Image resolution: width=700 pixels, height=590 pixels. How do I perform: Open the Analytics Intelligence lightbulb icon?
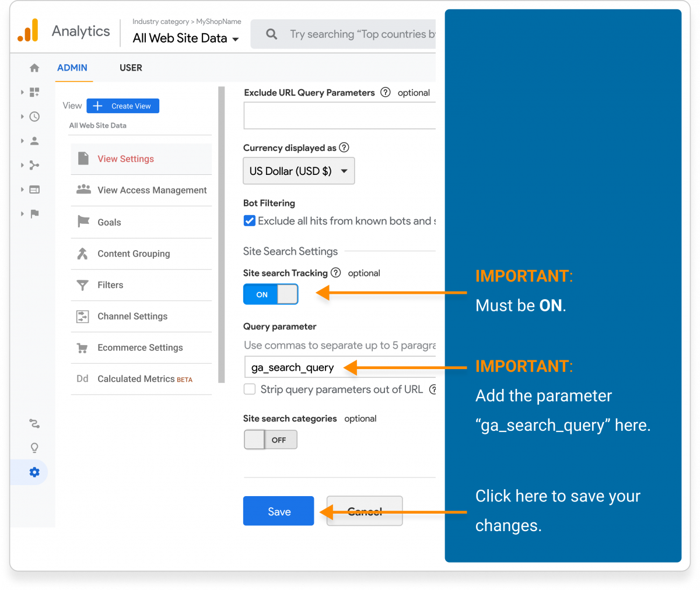(34, 448)
